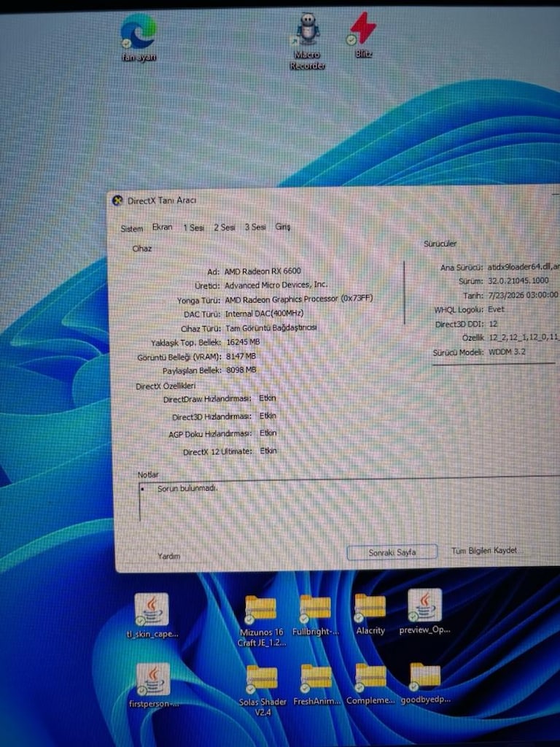Image resolution: width=560 pixels, height=747 pixels.
Task: Open the Blitz desktop icon
Action: [x=363, y=35]
